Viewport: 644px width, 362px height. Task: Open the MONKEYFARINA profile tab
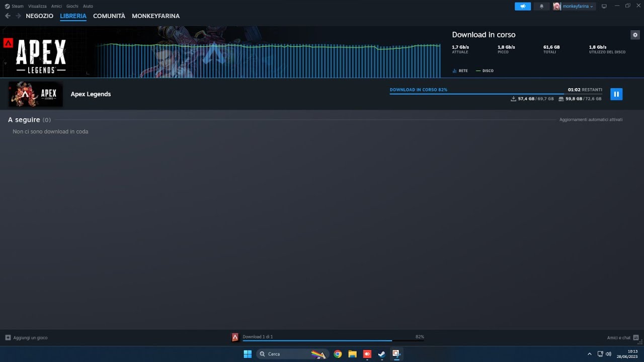tap(155, 16)
